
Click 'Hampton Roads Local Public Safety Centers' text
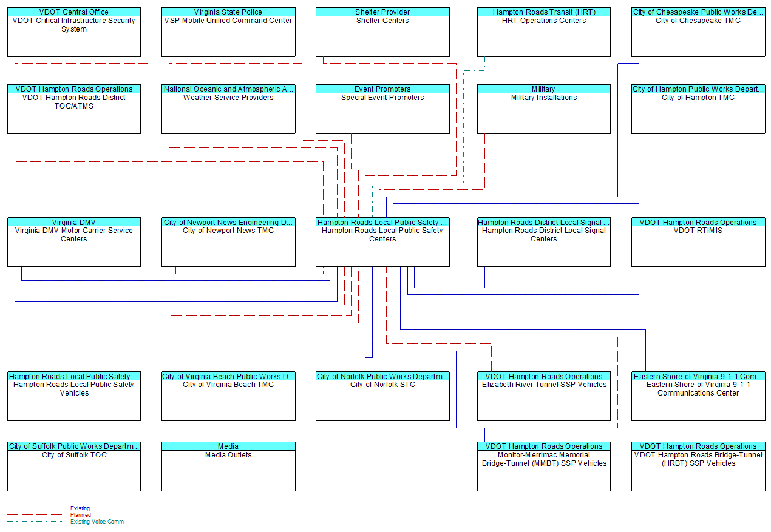point(382,235)
